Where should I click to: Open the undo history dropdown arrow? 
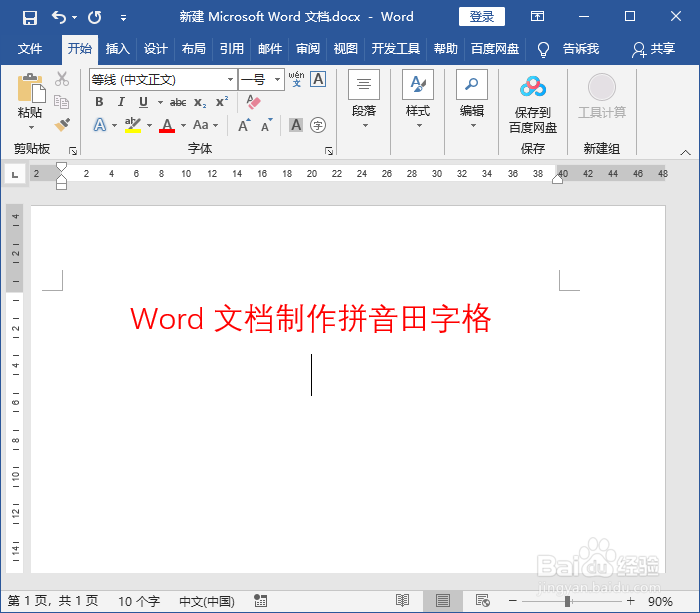click(x=74, y=17)
